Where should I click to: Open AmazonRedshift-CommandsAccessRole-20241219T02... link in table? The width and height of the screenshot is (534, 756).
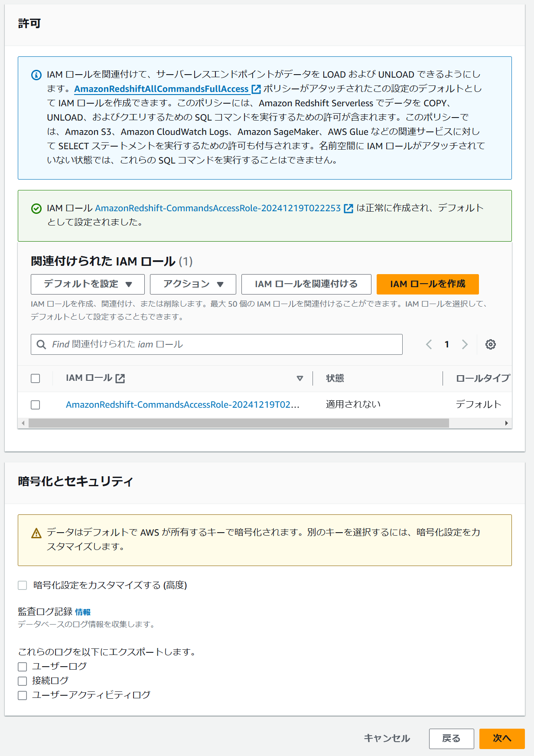[x=182, y=405]
